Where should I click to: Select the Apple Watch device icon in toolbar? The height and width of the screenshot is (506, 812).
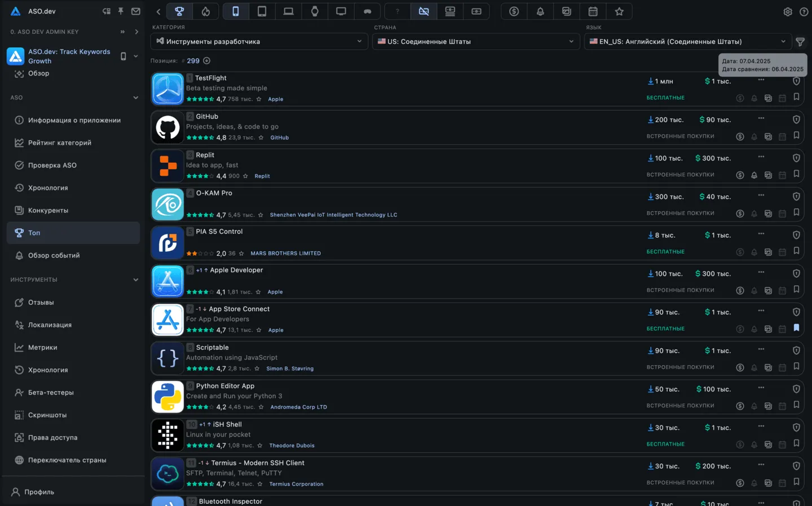tap(315, 11)
